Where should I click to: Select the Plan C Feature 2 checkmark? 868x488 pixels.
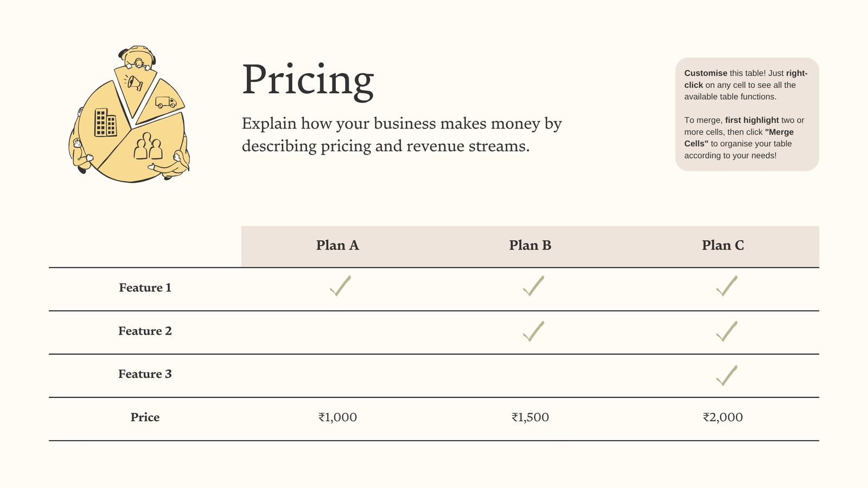pos(726,331)
